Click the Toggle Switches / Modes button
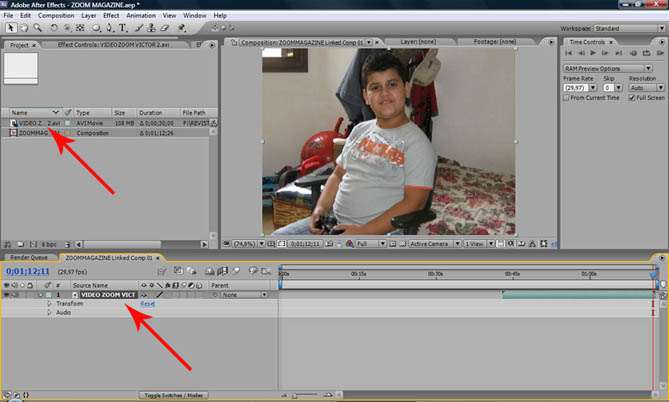 point(173,396)
